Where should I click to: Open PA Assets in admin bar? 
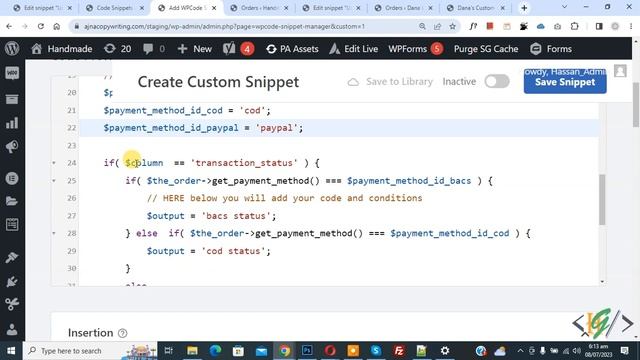292,49
